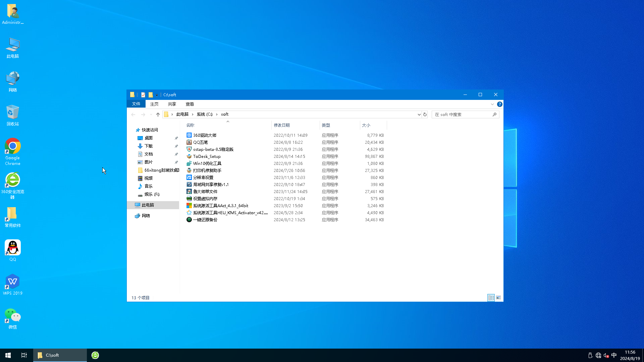Navigate back using back arrow button
Screen dimensions: 644x362
(x=133, y=114)
